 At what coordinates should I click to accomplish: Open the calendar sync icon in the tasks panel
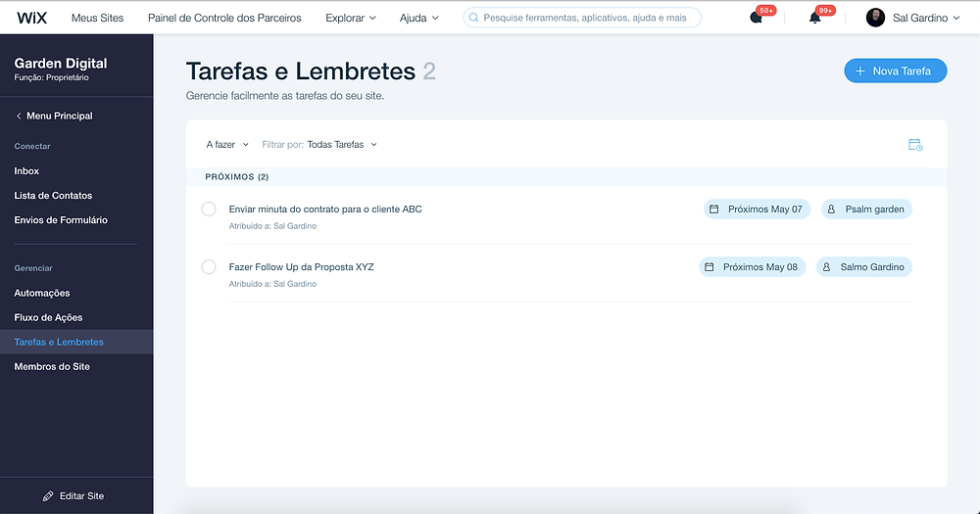tap(915, 145)
